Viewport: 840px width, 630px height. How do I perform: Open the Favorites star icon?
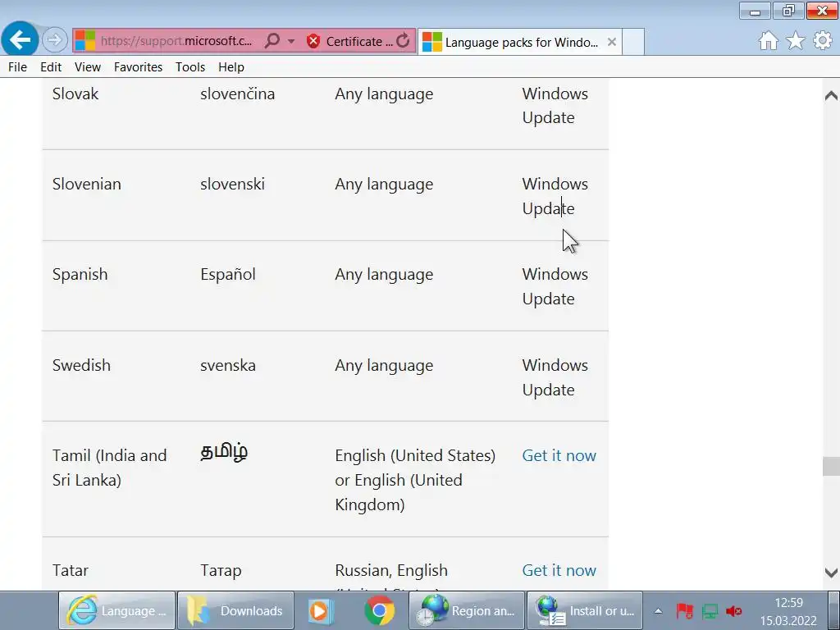click(x=796, y=41)
